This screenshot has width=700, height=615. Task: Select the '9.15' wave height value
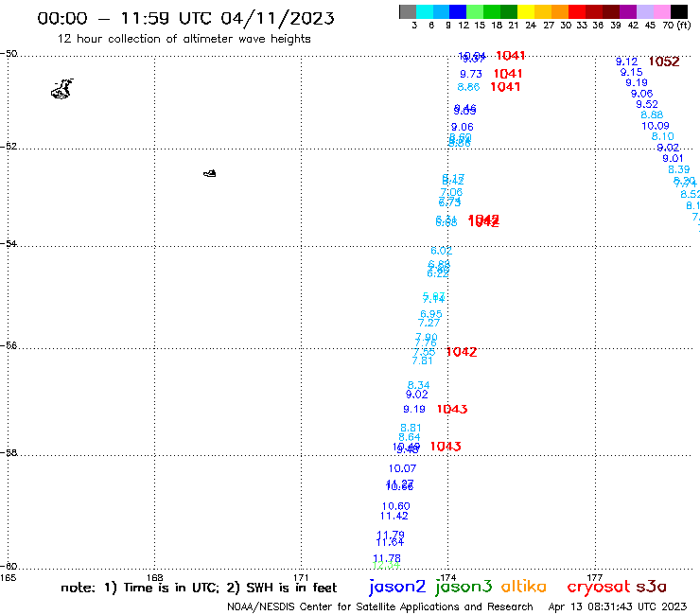point(631,72)
